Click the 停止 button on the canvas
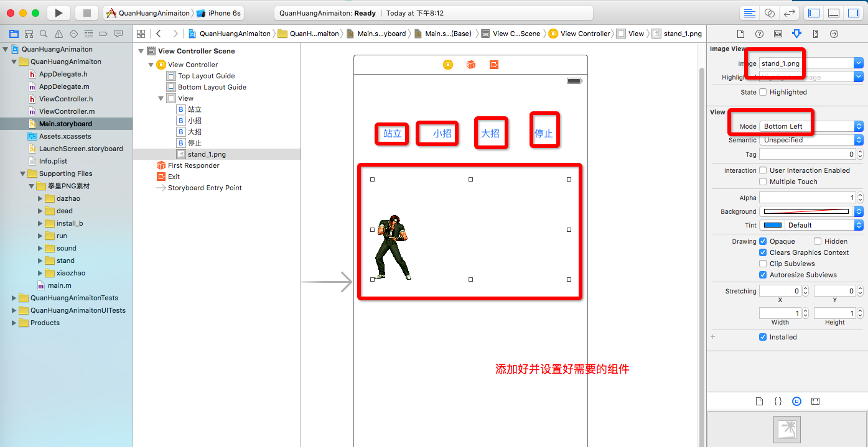Image resolution: width=868 pixels, height=447 pixels. [x=544, y=134]
